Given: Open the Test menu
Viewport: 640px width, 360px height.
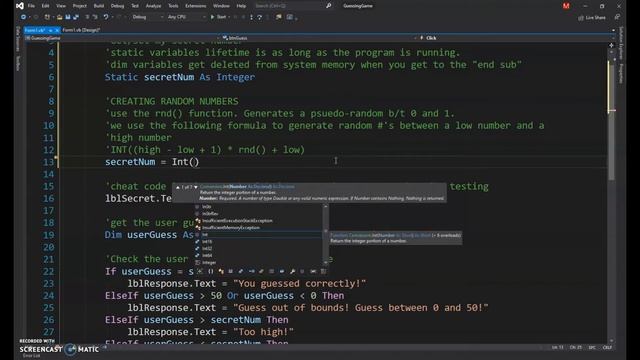Looking at the screenshot, I should point(135,6).
